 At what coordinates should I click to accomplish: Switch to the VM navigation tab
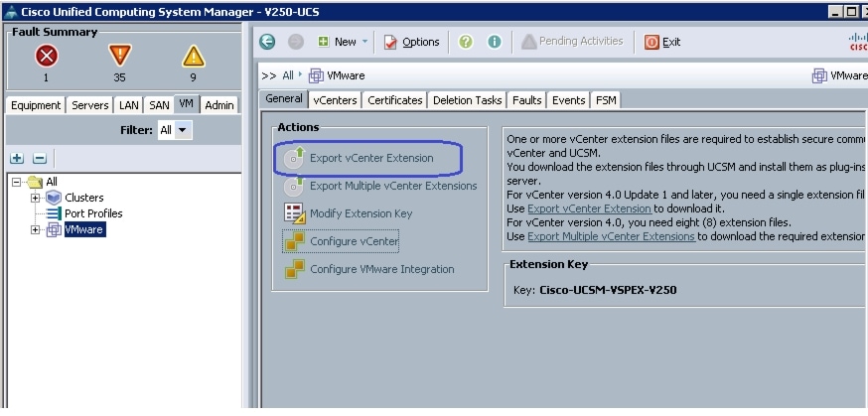pos(186,104)
